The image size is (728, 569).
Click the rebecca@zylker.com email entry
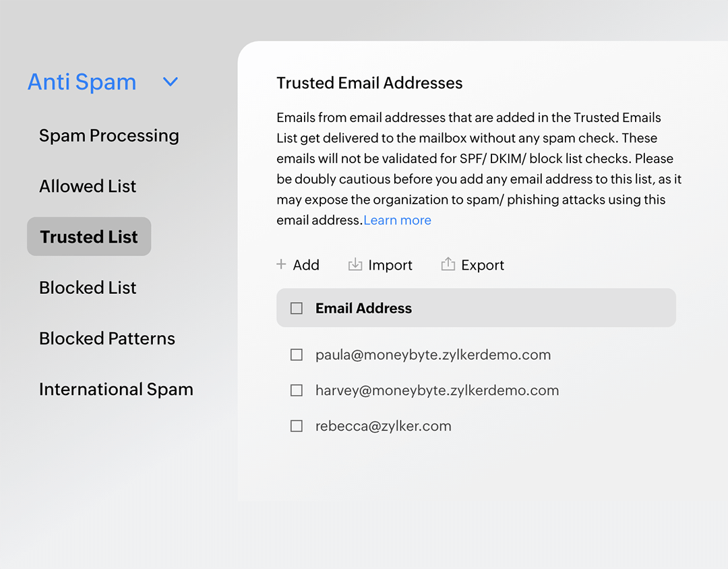coord(383,426)
